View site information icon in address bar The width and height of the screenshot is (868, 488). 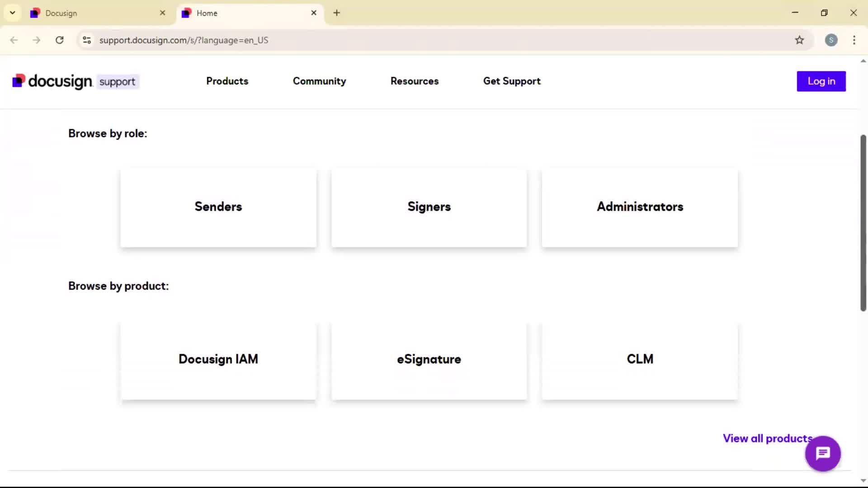tap(87, 40)
